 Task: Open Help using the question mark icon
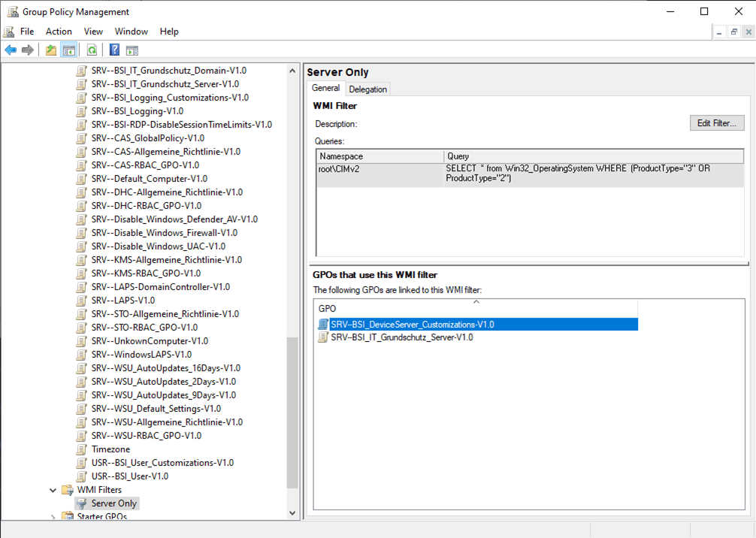114,50
